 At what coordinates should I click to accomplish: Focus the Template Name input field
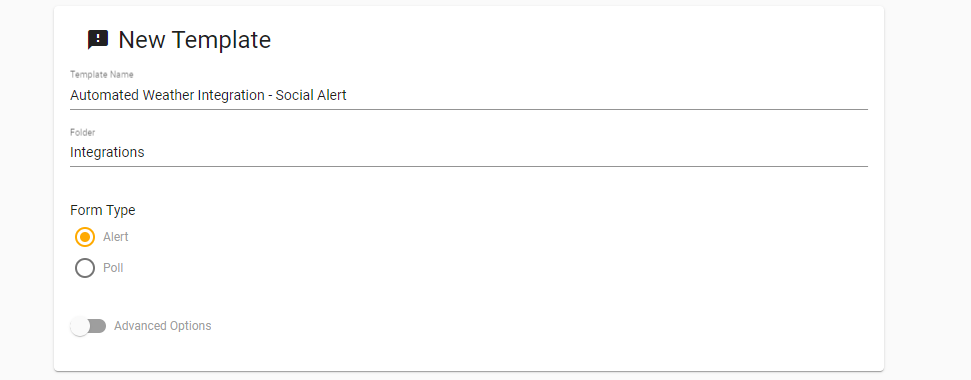tap(469, 96)
